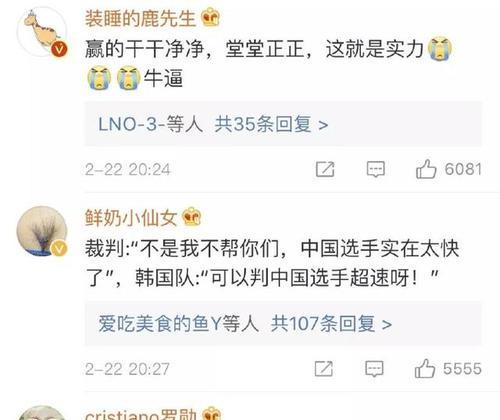
Task: Click avatar of 鲜奶小仙女
Action: (x=42, y=231)
